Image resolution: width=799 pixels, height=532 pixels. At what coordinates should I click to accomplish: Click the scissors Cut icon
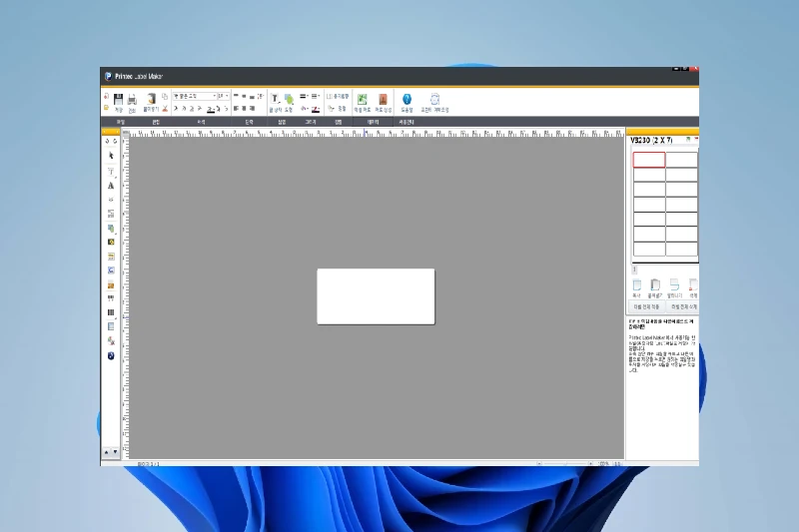165,108
